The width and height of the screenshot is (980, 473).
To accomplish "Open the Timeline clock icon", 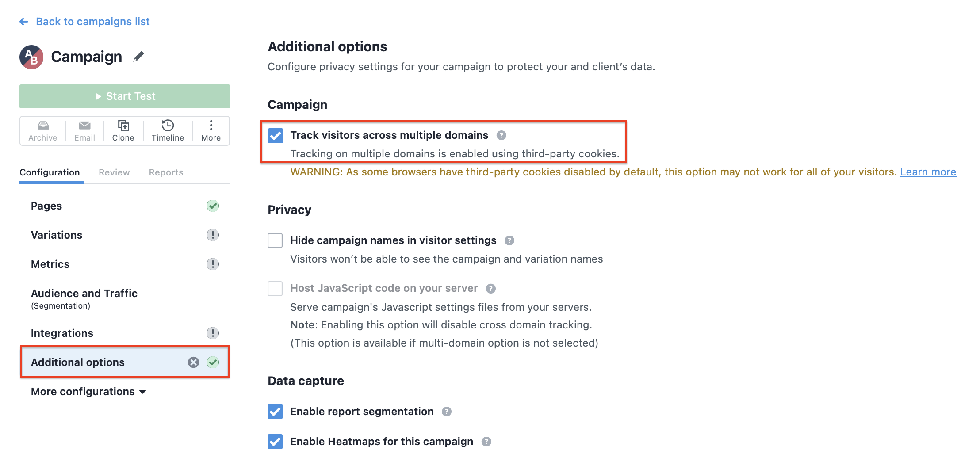I will [168, 126].
